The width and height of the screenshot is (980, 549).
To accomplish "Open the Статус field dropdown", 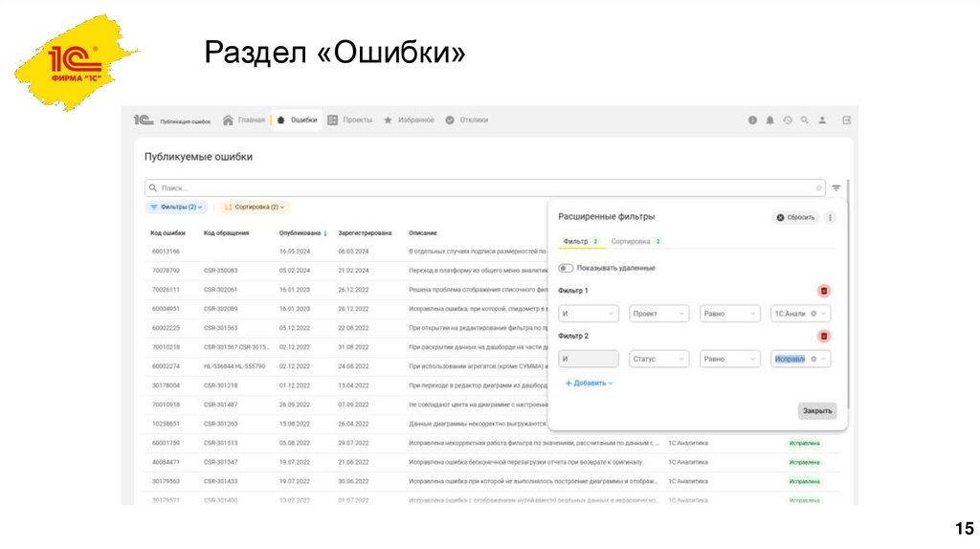I will (658, 359).
